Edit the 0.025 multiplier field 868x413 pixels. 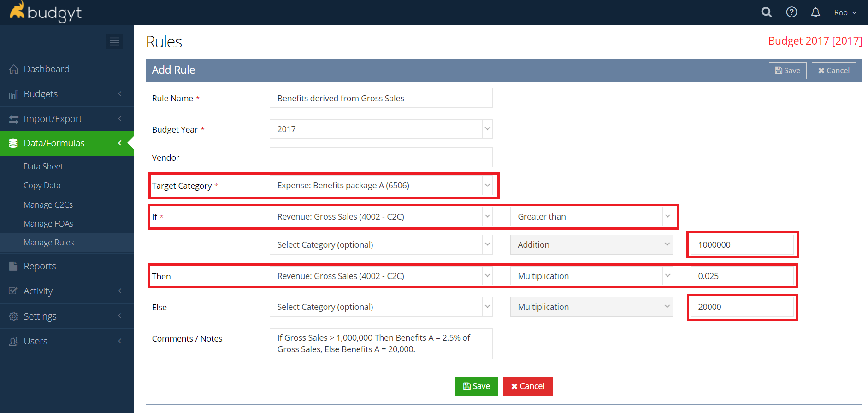pos(742,276)
